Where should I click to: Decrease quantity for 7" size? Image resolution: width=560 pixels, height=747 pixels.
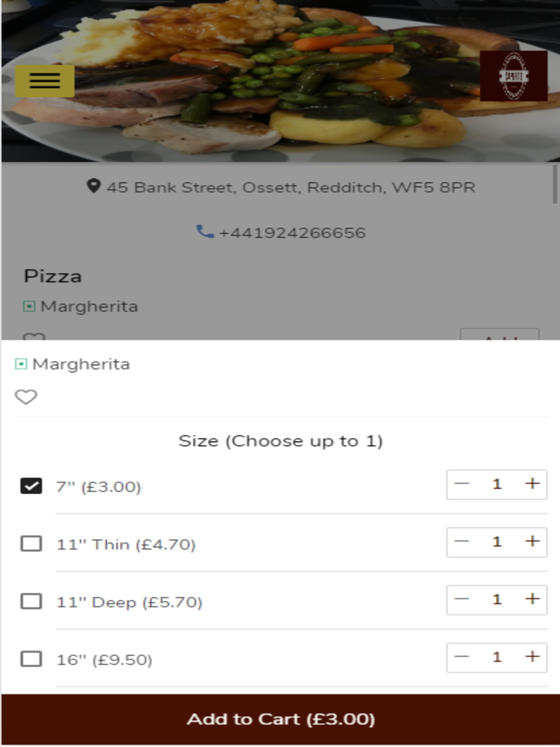click(x=461, y=484)
